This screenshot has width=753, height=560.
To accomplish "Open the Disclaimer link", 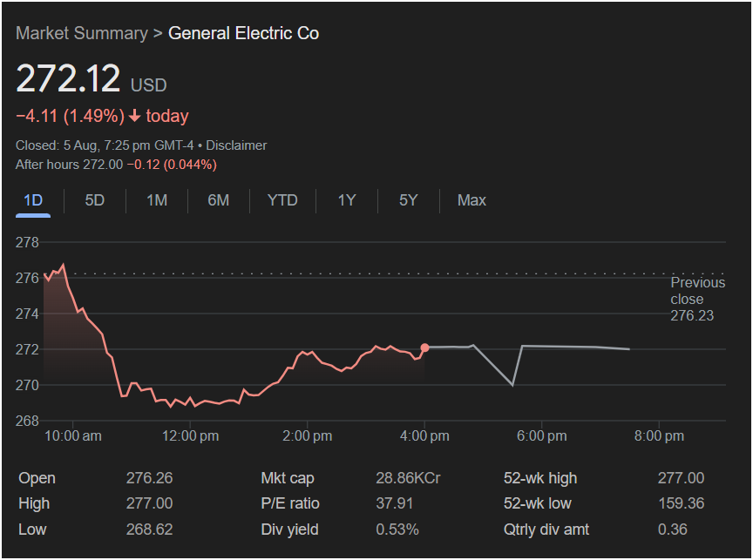I will [x=236, y=145].
